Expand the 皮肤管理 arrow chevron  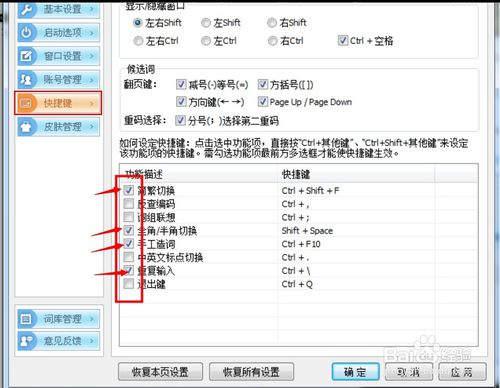[92, 127]
